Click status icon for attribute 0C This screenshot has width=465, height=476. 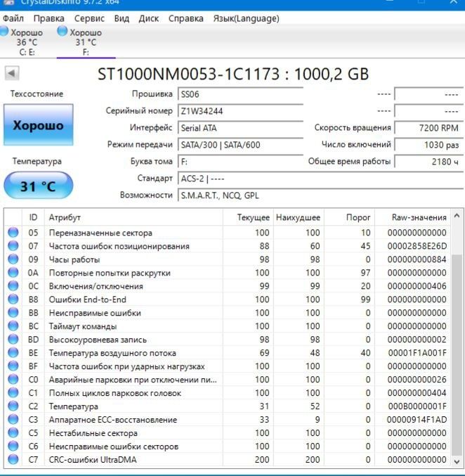[13, 285]
